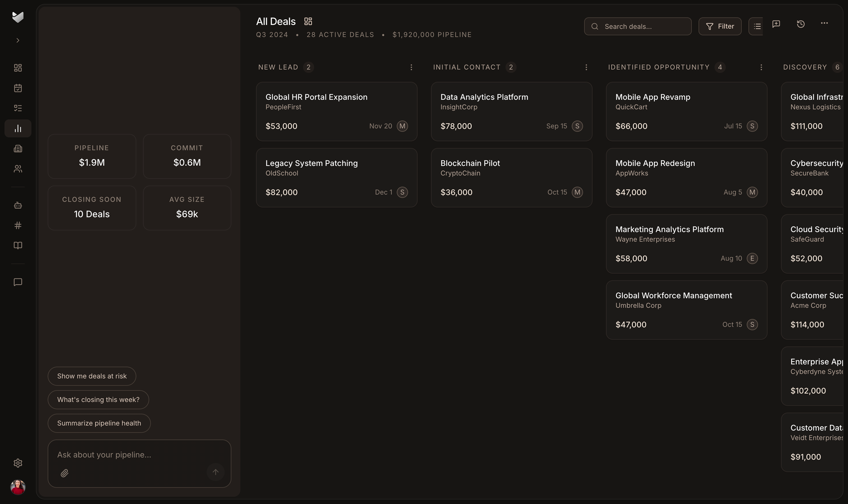This screenshot has height=504, width=848.
Task: Select the bar chart deals icon in sidebar
Action: [x=18, y=128]
